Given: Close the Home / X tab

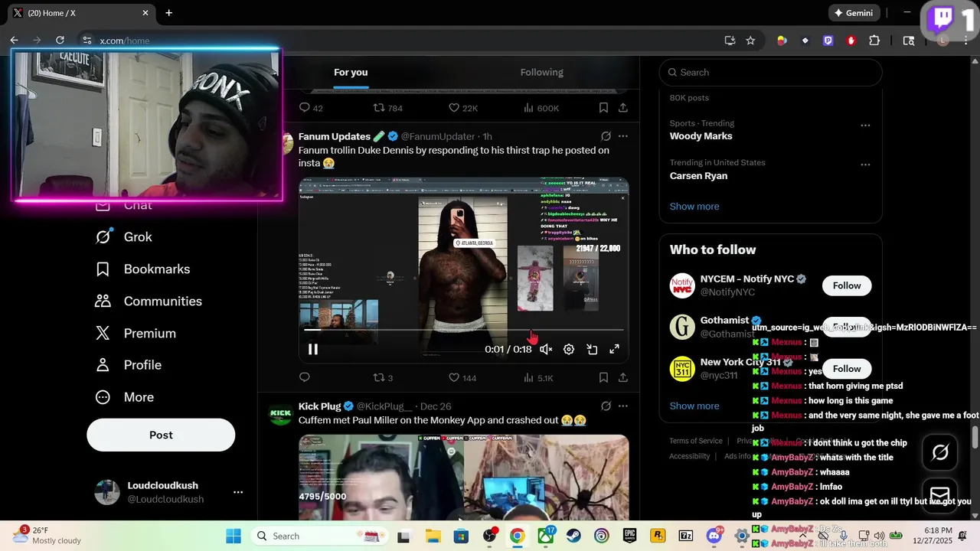Looking at the screenshot, I should [145, 13].
